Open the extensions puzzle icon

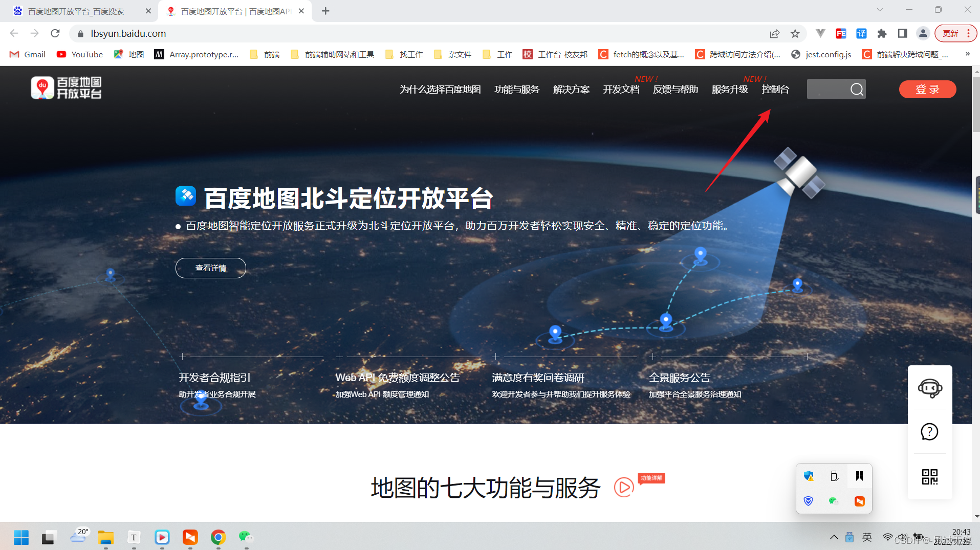882,33
